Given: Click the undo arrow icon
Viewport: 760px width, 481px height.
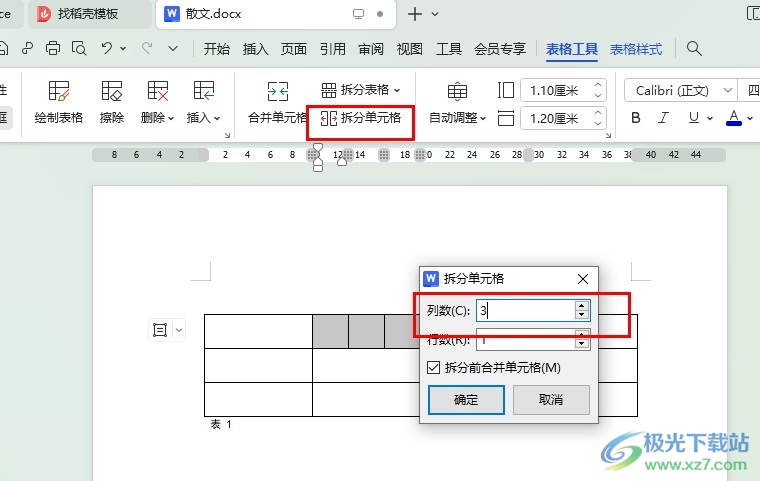Looking at the screenshot, I should (107, 48).
